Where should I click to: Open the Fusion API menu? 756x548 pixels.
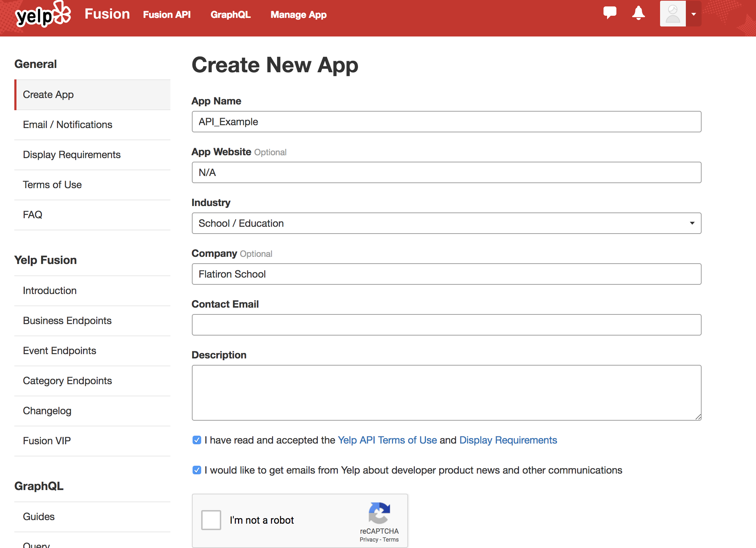(x=167, y=15)
